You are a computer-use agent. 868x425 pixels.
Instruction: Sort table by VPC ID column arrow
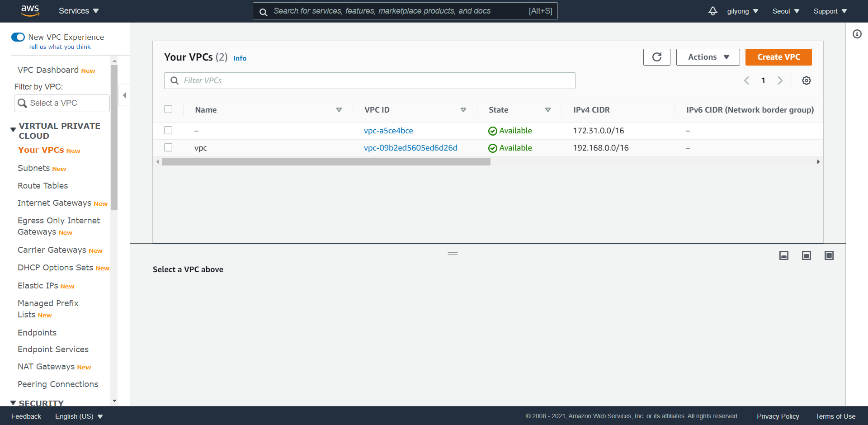(x=463, y=110)
